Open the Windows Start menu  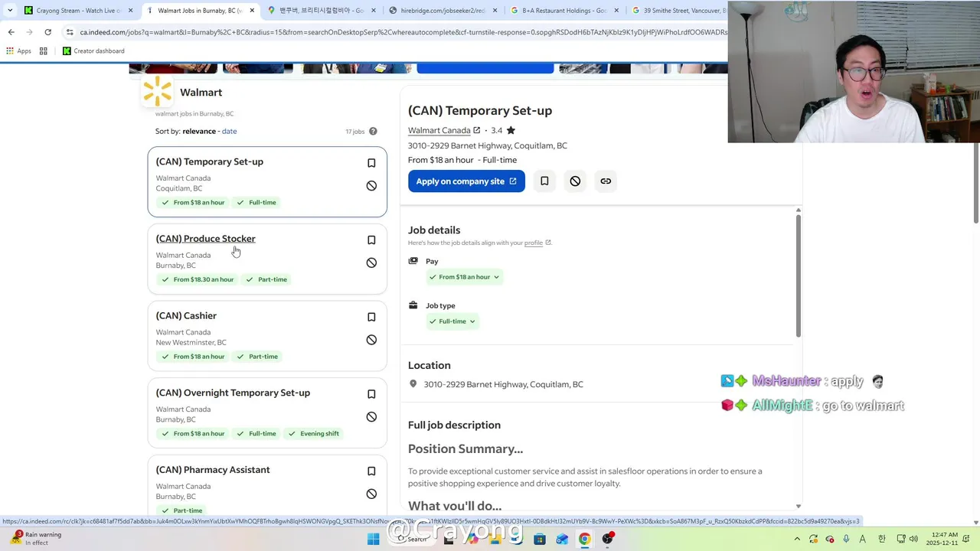[x=373, y=539]
